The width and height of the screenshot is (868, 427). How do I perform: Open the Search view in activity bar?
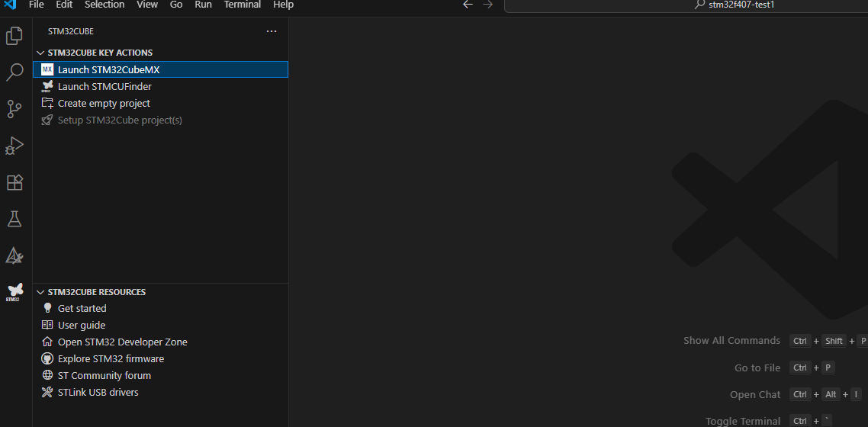click(x=14, y=72)
